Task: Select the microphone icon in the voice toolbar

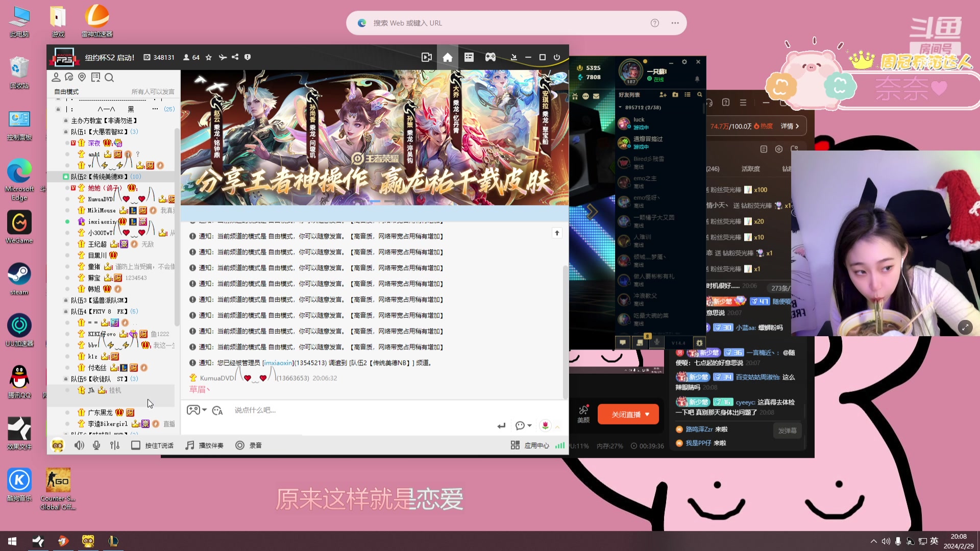Action: click(96, 445)
